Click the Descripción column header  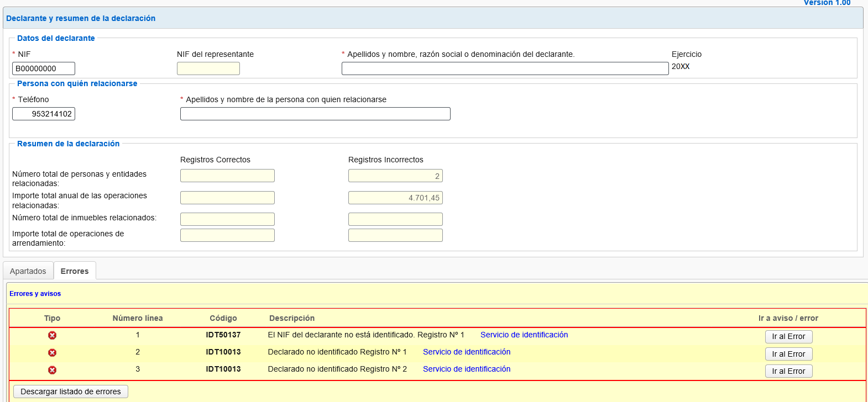(x=292, y=318)
